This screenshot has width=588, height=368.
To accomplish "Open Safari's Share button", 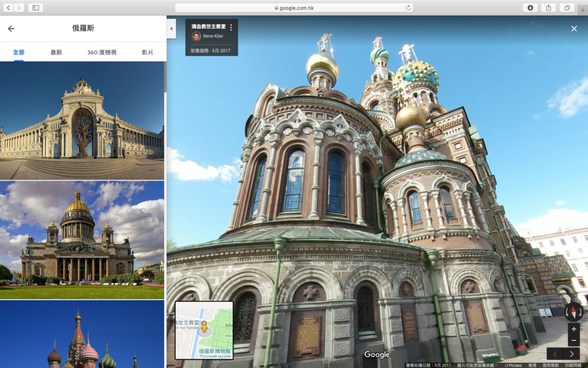I will click(x=548, y=8).
